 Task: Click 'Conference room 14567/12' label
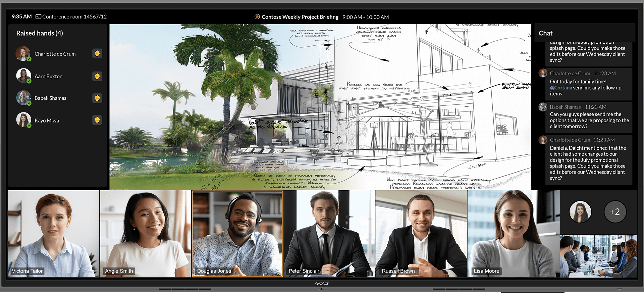pyautogui.click(x=74, y=16)
